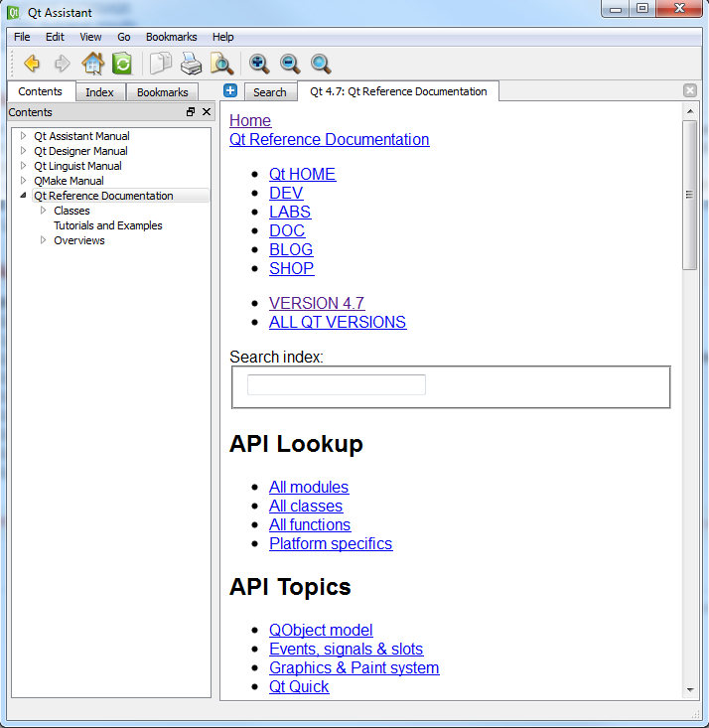Select Qt Designer Manual entry
Image resolution: width=709 pixels, height=728 pixels.
pos(80,151)
